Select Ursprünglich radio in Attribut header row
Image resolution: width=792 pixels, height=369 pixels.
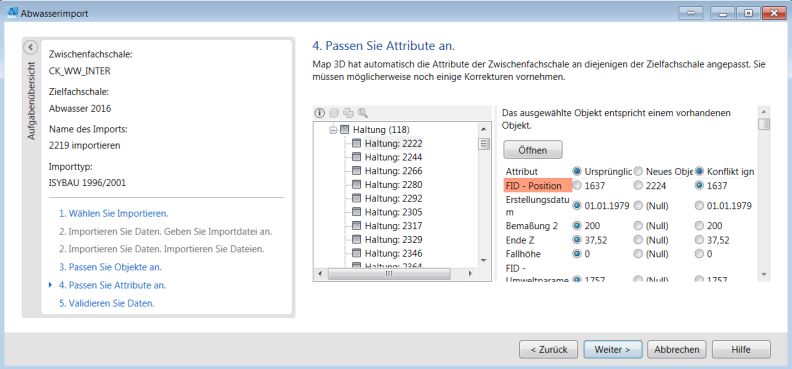[577, 171]
